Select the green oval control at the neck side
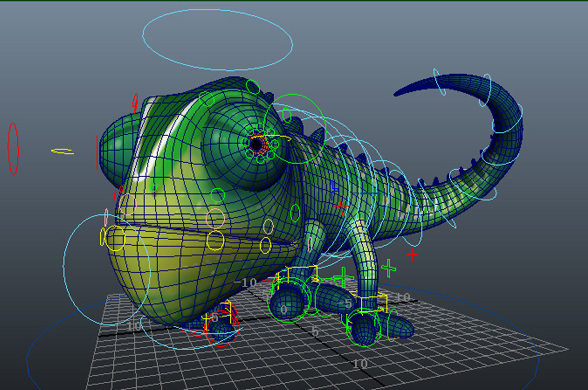The image size is (588, 390). [295, 213]
